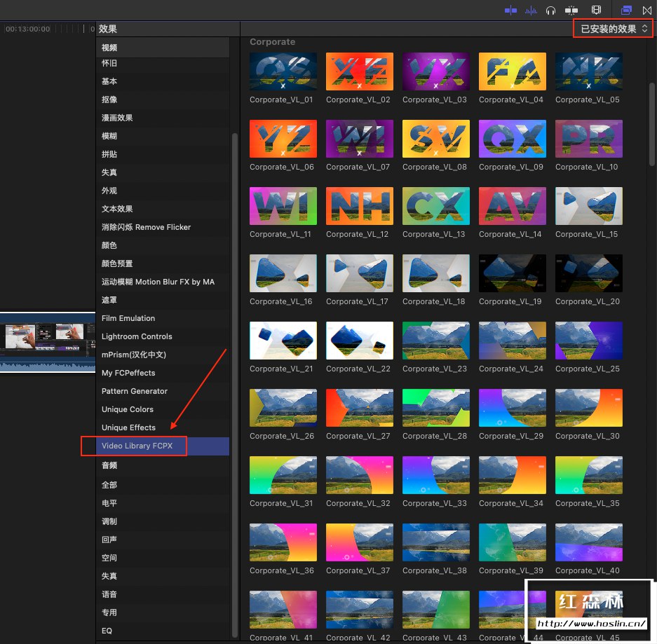Open the 已安装的效果 popup menu
Screen dimensions: 657x644
613,29
